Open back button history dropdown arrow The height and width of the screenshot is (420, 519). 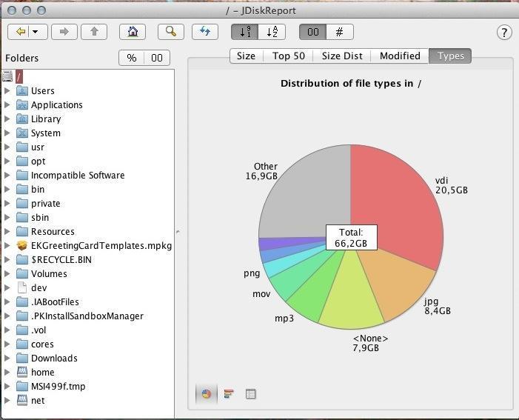[35, 32]
